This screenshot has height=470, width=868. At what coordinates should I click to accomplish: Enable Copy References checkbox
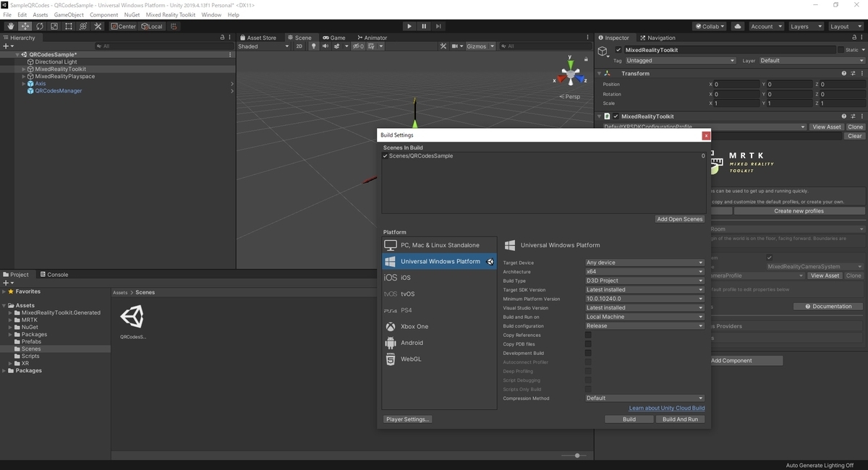tap(588, 335)
